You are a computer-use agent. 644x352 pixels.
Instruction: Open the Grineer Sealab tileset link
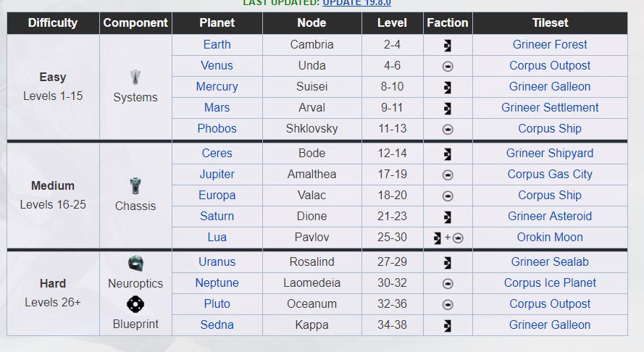click(x=550, y=262)
